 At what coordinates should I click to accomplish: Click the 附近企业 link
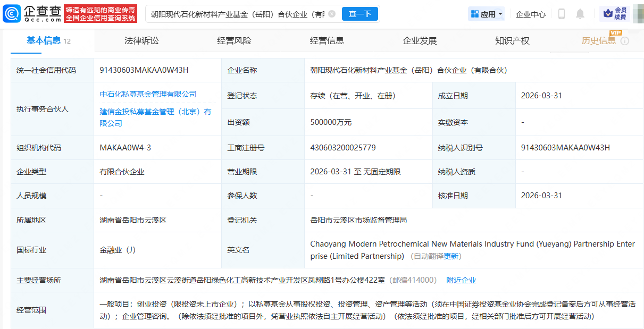461,280
